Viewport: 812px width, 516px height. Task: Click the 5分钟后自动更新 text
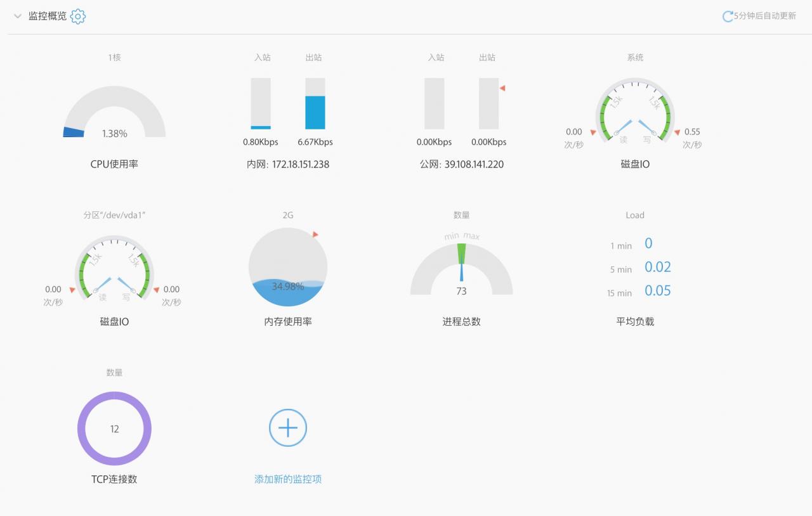coord(765,16)
